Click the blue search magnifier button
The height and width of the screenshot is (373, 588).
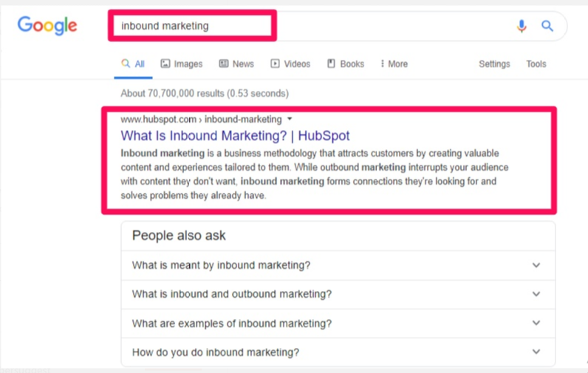547,26
